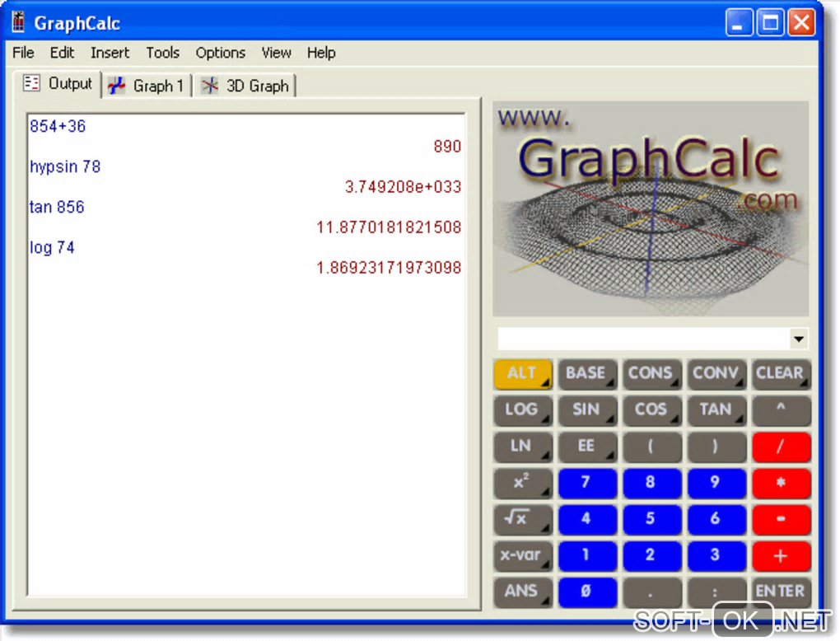840x641 pixels.
Task: Open the Options menu
Action: click(220, 53)
